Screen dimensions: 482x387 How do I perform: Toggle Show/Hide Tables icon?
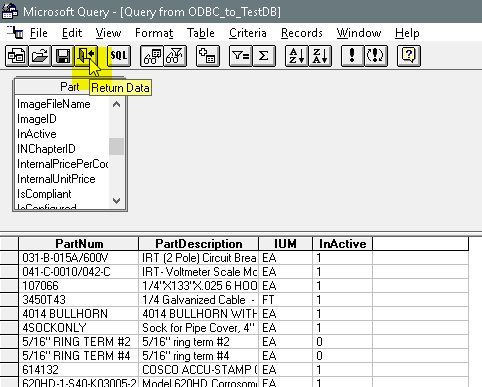152,56
